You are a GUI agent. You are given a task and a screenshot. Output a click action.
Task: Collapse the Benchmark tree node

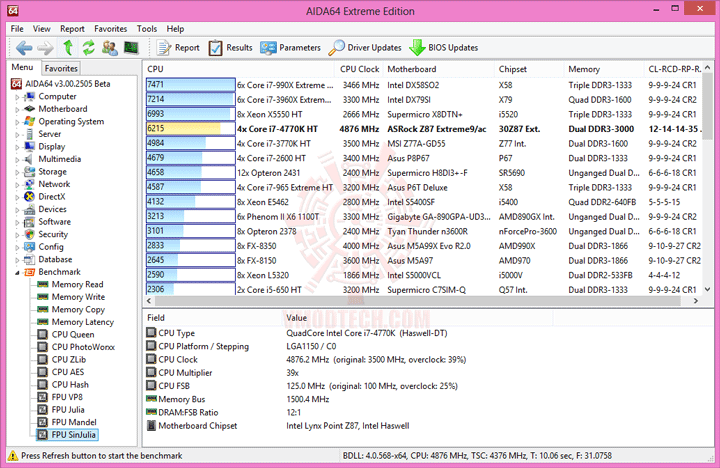pos(17,273)
